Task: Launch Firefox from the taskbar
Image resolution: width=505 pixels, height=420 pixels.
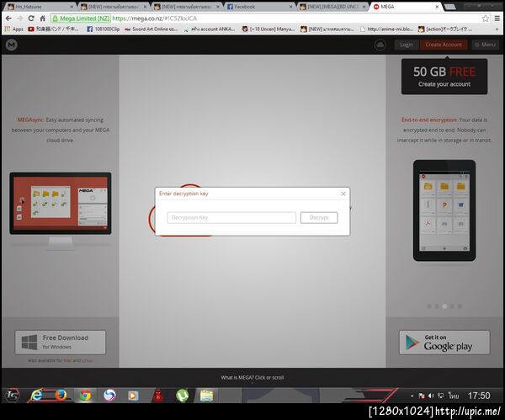Action: (x=61, y=396)
